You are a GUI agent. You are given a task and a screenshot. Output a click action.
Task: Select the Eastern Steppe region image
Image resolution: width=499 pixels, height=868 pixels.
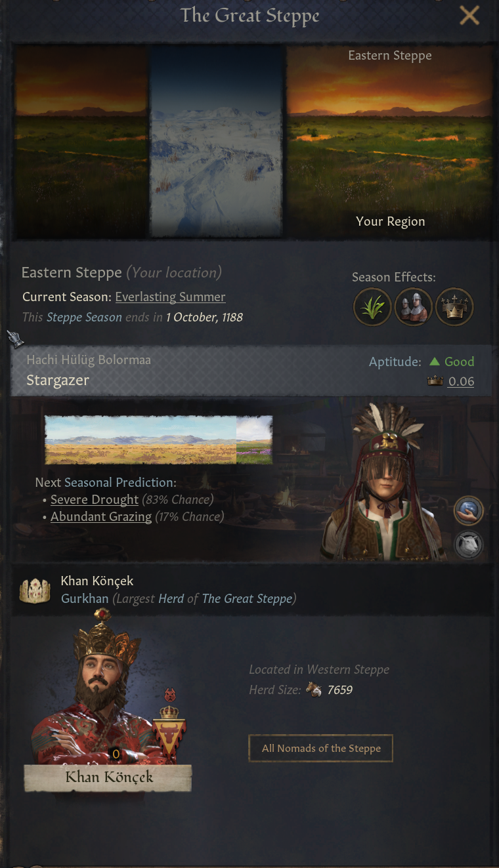tap(390, 141)
